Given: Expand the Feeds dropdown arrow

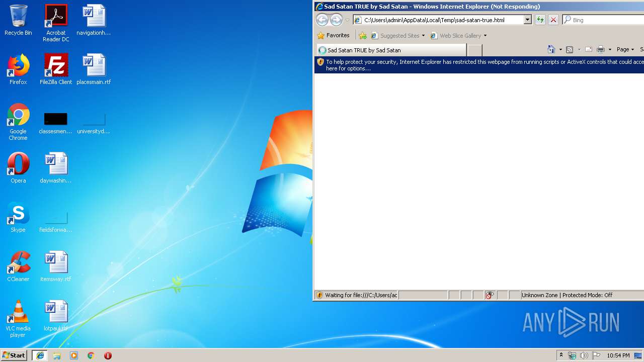Looking at the screenshot, I should click(x=579, y=50).
